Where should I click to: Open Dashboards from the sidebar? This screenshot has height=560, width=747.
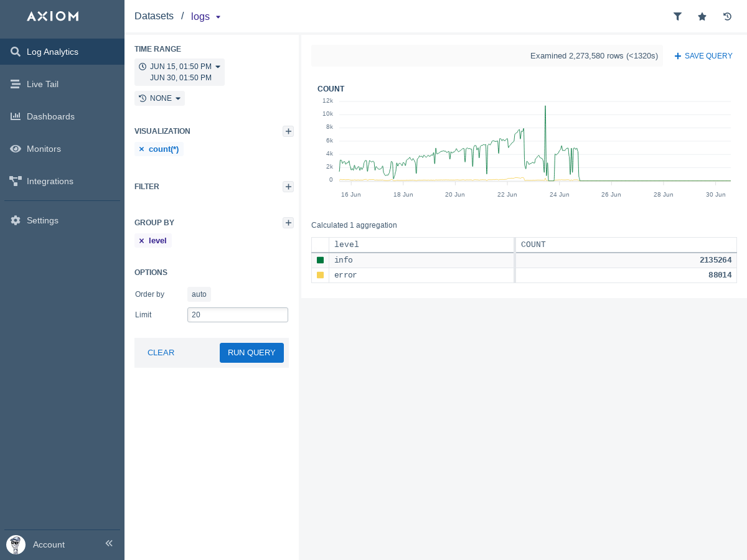click(50, 116)
